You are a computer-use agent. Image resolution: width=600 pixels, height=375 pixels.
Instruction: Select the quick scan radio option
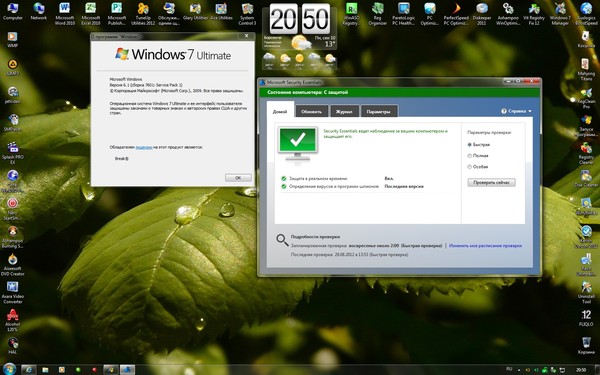point(470,145)
